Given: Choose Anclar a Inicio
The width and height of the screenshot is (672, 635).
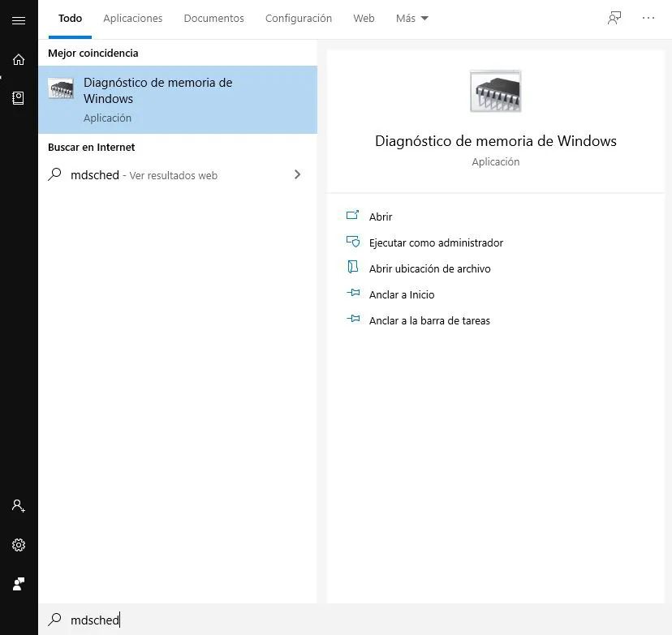Looking at the screenshot, I should click(x=402, y=294).
